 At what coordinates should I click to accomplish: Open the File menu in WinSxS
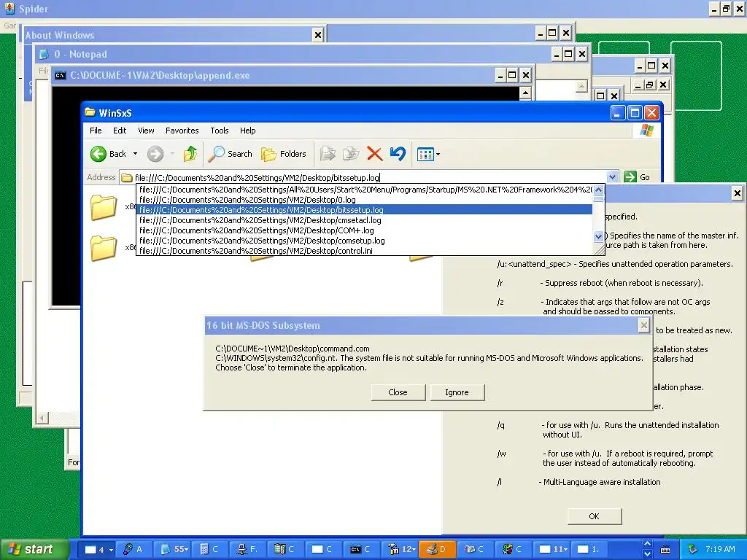(96, 131)
